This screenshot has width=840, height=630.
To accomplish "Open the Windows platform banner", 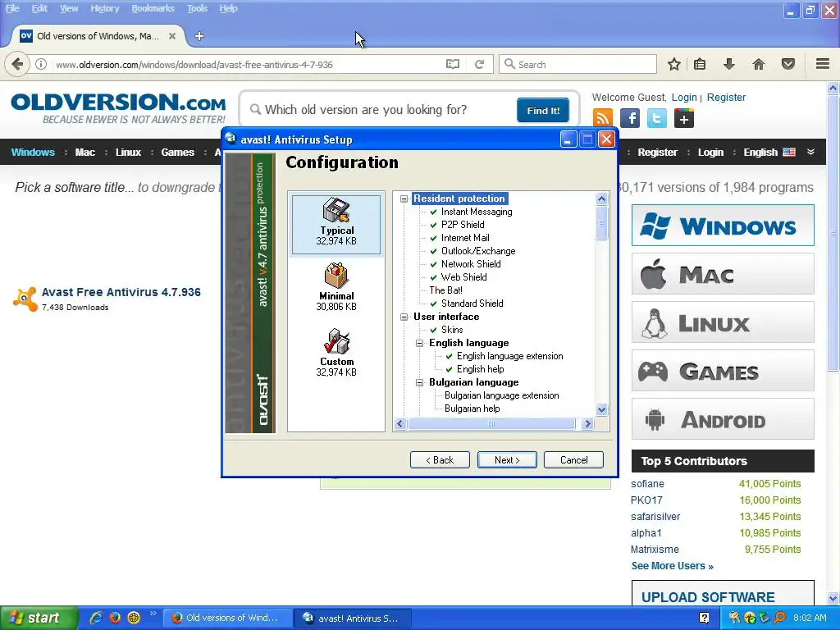I will pos(723,225).
